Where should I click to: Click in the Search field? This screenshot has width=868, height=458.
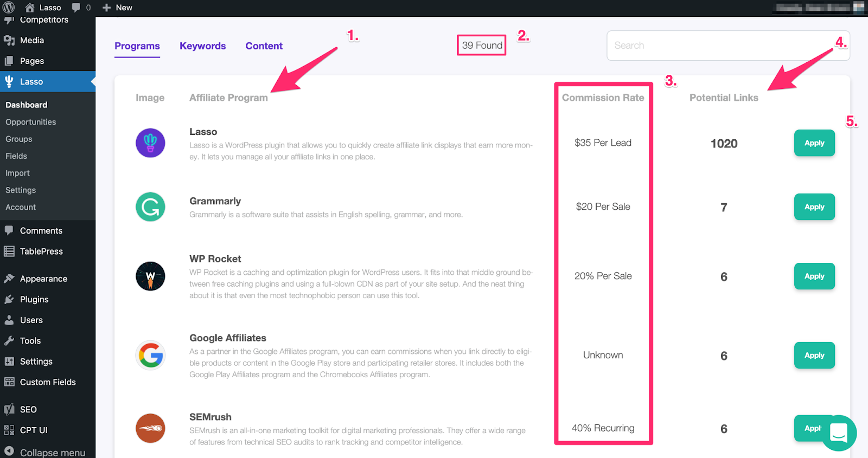[728, 46]
